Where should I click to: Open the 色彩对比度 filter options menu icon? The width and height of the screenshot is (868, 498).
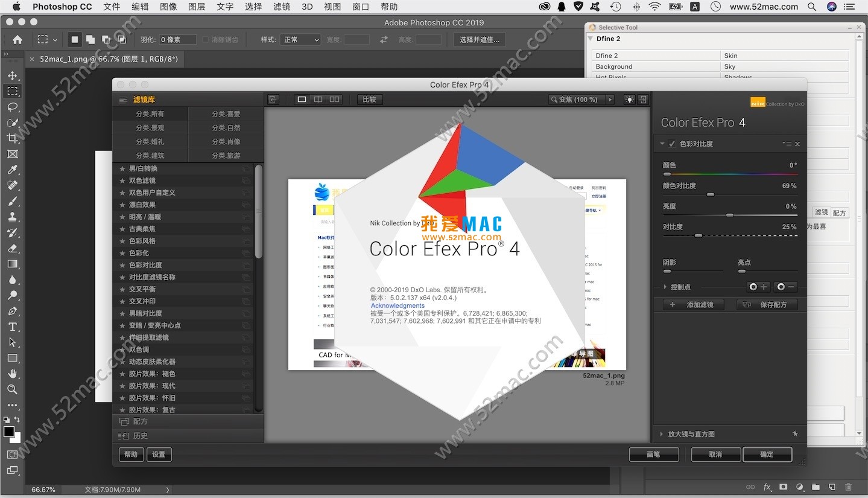click(x=787, y=144)
